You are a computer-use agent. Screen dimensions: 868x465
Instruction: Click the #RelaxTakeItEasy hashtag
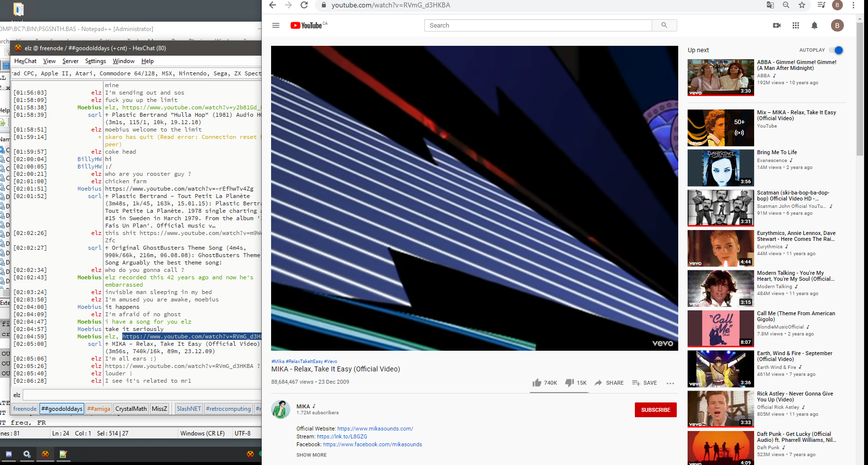tap(304, 362)
